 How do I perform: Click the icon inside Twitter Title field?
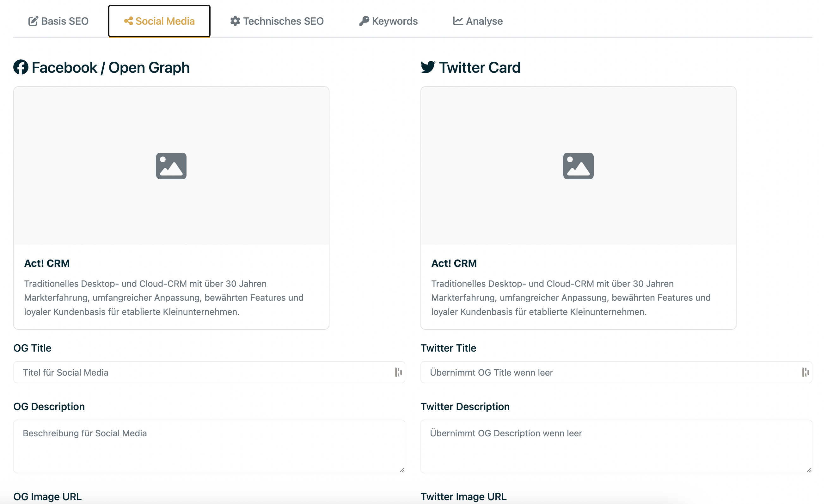click(805, 372)
